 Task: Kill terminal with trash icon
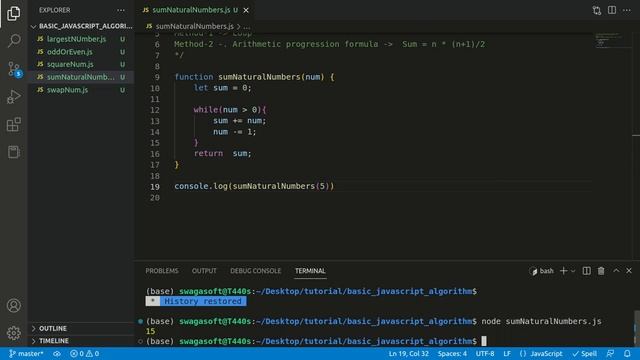point(601,271)
